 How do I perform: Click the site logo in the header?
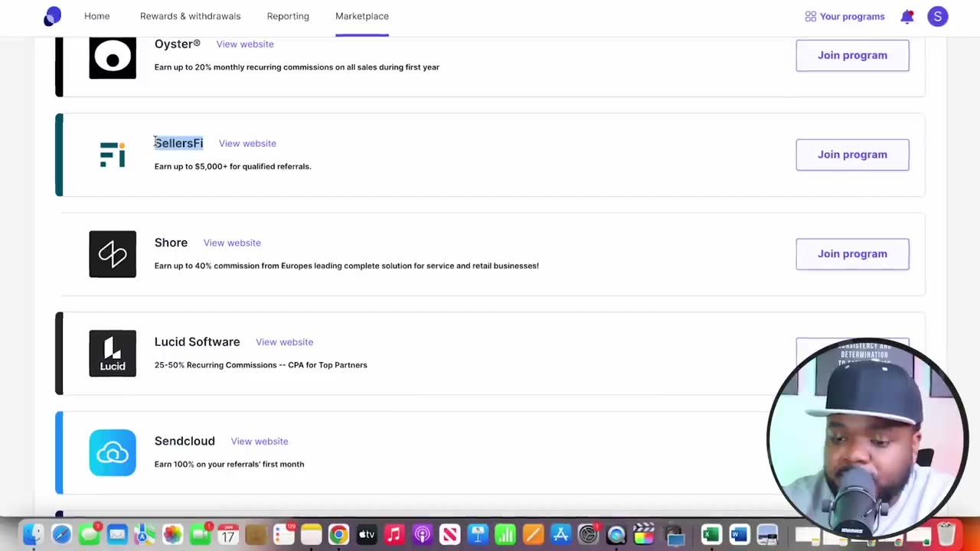click(x=52, y=16)
